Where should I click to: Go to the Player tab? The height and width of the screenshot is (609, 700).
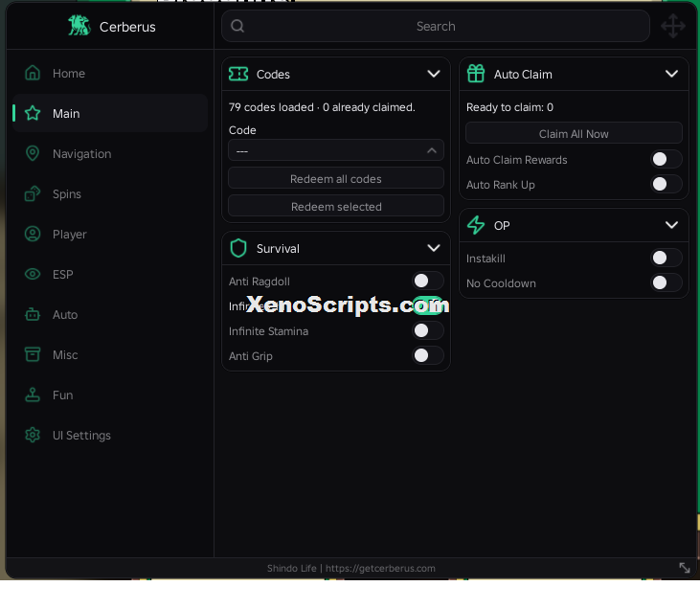point(110,234)
